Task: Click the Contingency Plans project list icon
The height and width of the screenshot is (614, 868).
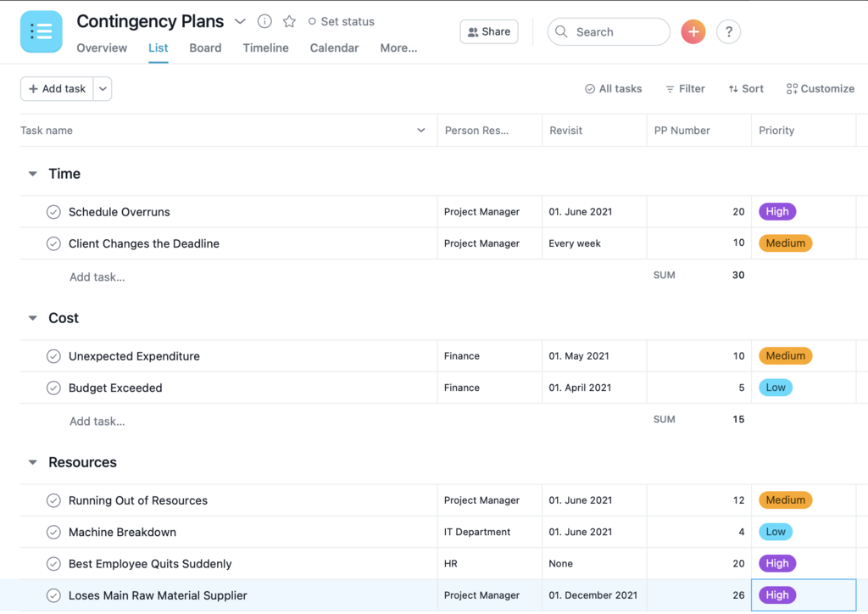Action: click(x=41, y=31)
